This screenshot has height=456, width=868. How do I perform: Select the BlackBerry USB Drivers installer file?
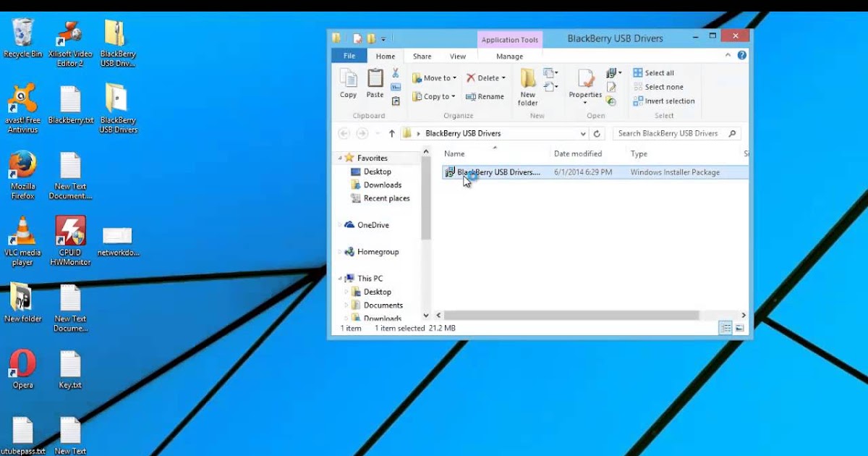click(x=595, y=172)
